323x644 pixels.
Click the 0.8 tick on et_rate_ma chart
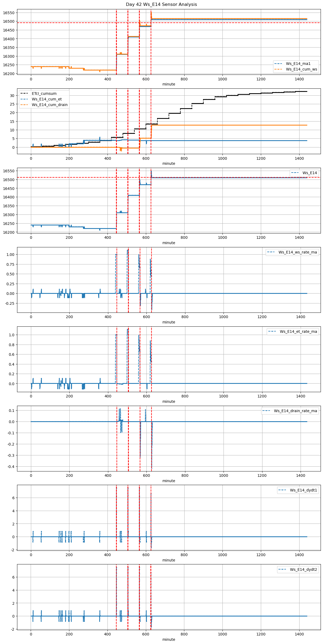12,345
